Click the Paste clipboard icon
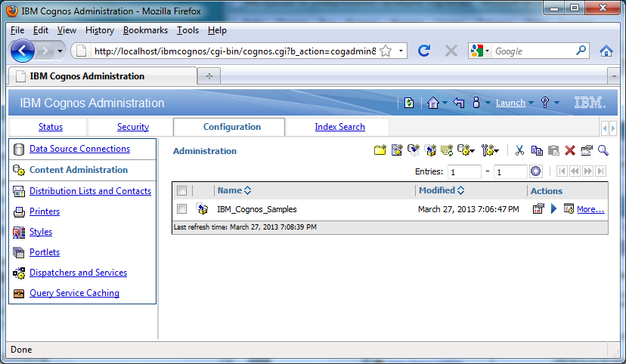The image size is (626, 364). (x=553, y=150)
